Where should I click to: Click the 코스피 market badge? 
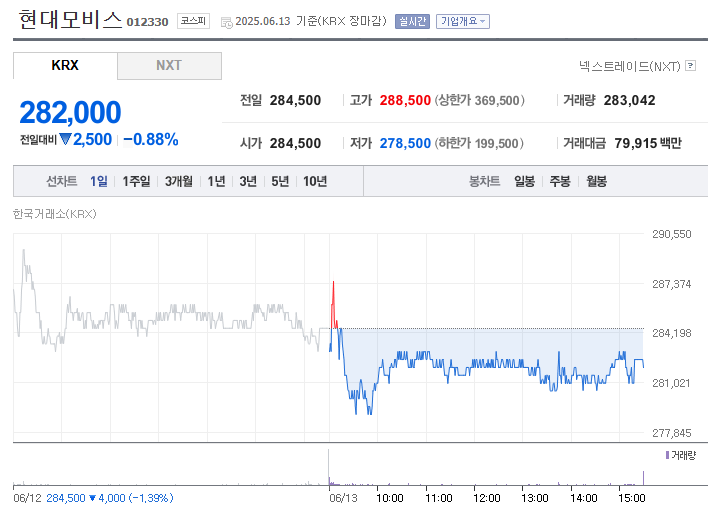click(x=193, y=21)
